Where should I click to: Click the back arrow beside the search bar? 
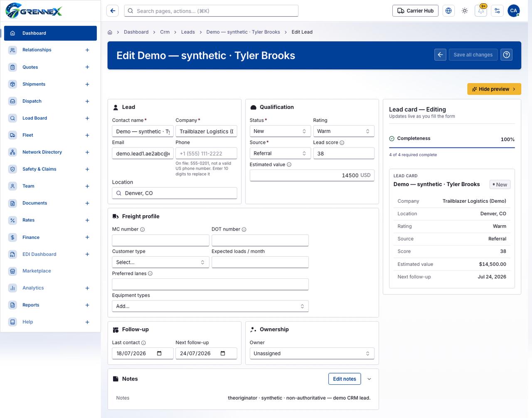pos(113,11)
